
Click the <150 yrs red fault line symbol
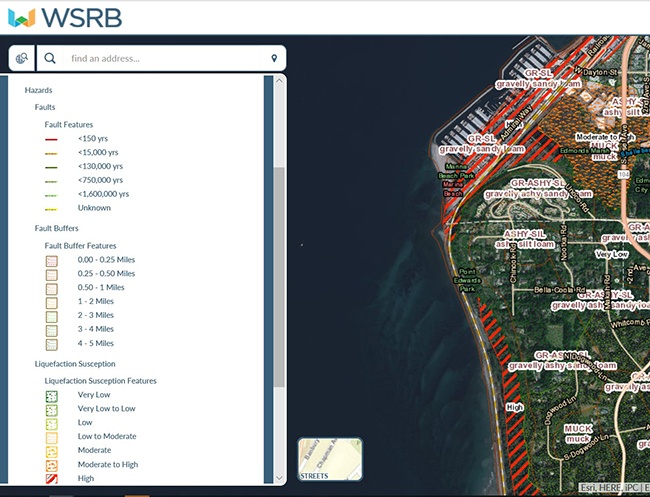tap(51, 139)
